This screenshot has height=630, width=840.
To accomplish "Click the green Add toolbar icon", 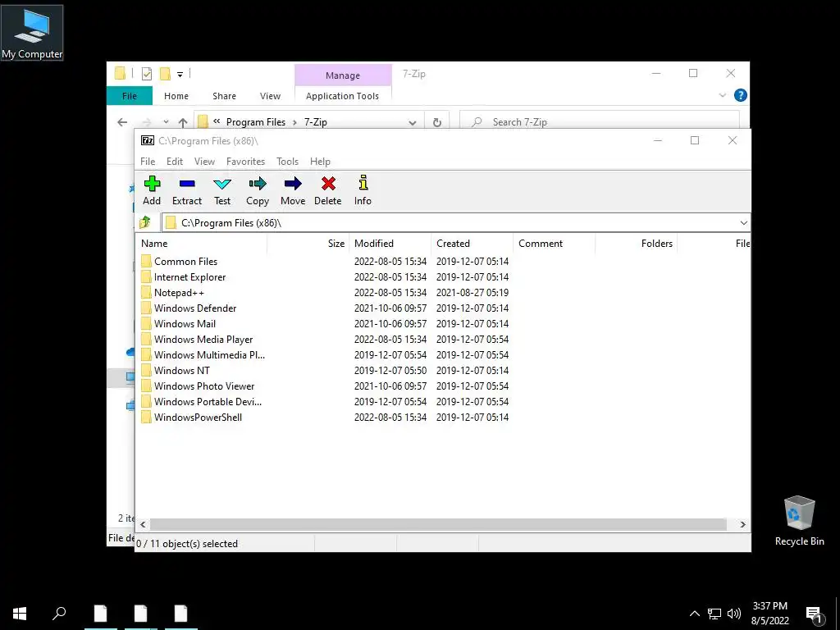I will (152, 184).
